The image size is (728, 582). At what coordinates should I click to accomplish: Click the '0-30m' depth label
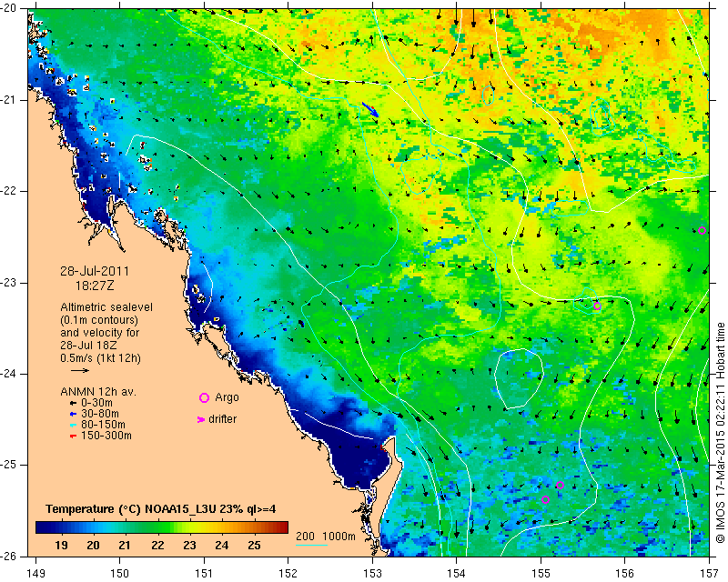pyautogui.click(x=96, y=402)
